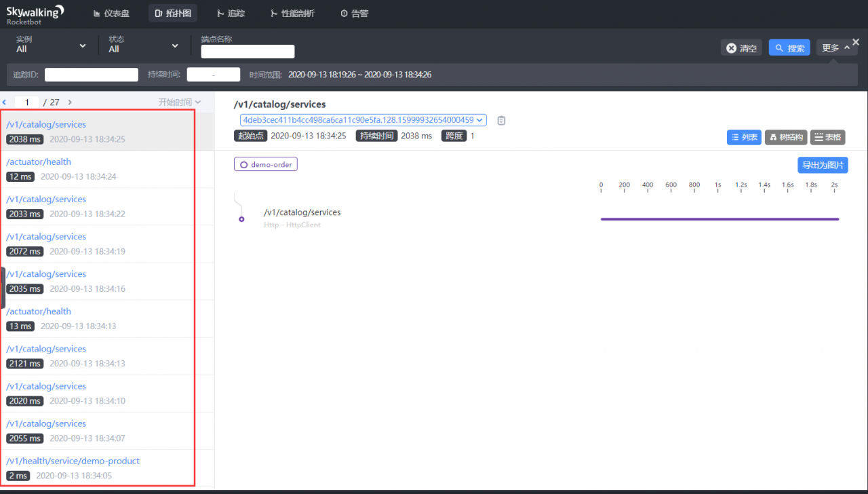Click the /v1/catalog/services trace detail heading
Viewport: 868px width, 494px height.
[279, 104]
